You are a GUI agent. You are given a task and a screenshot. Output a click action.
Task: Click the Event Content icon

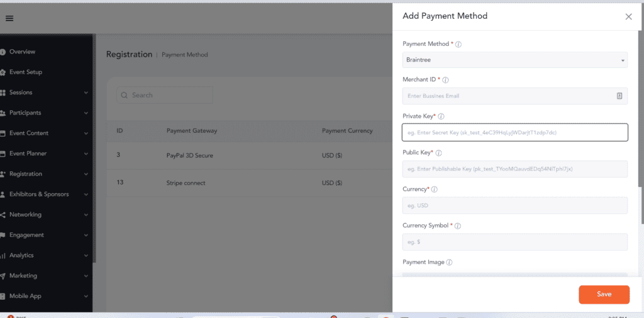point(3,133)
